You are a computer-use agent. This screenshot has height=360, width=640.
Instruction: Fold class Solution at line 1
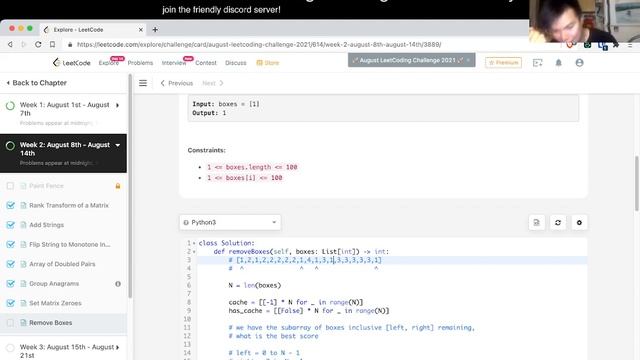pos(194,243)
